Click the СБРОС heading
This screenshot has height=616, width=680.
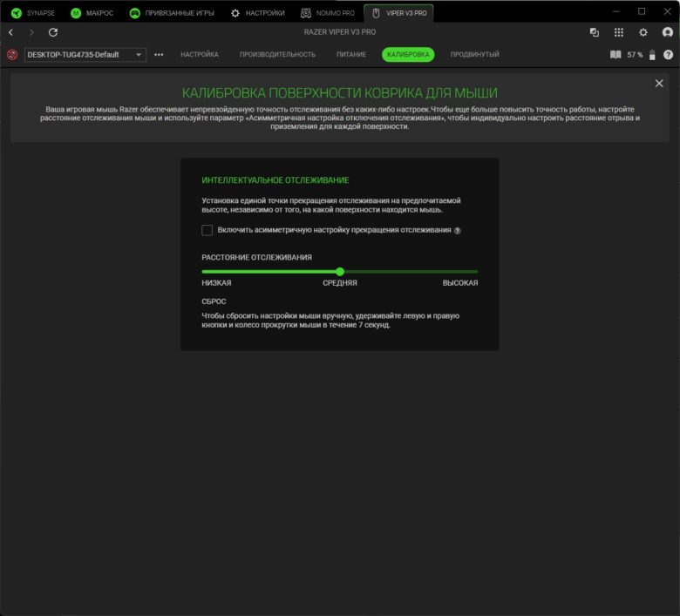point(214,301)
